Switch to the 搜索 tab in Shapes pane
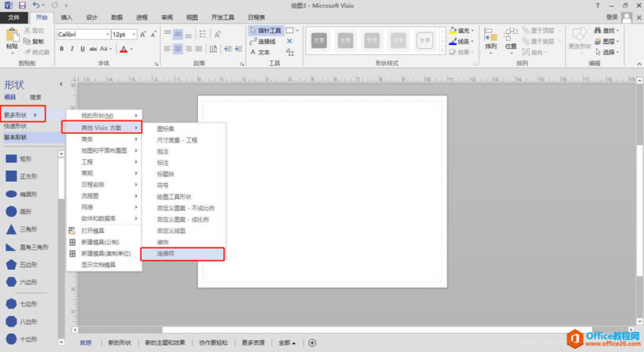The width and height of the screenshot is (644, 352). click(35, 97)
